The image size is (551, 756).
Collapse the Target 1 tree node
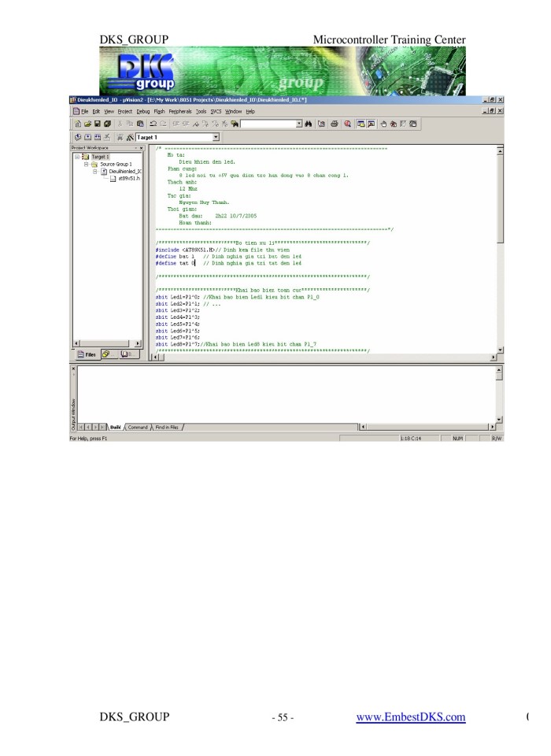click(x=76, y=157)
